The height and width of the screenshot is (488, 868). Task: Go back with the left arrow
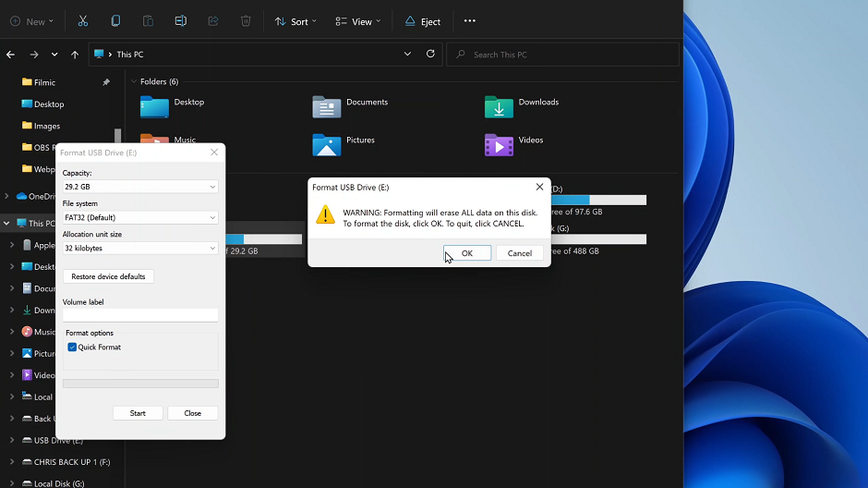click(10, 55)
